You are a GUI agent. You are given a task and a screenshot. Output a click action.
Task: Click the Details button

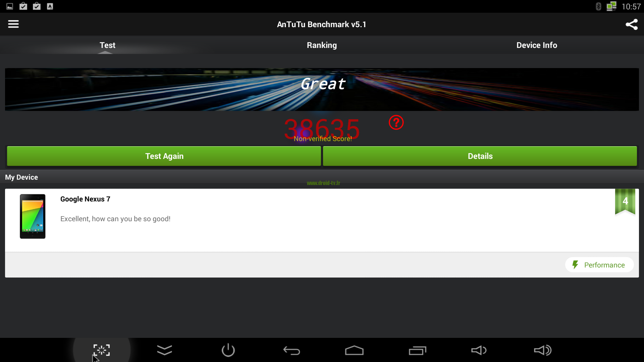point(480,156)
